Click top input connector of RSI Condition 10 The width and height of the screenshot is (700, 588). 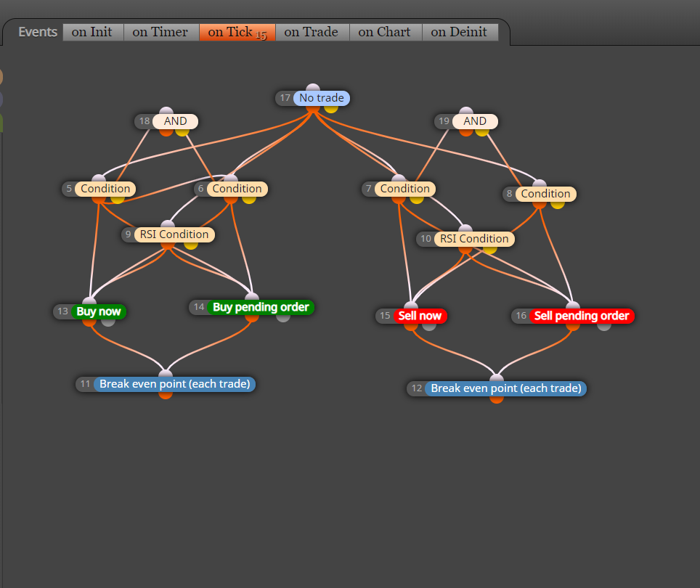click(x=465, y=229)
